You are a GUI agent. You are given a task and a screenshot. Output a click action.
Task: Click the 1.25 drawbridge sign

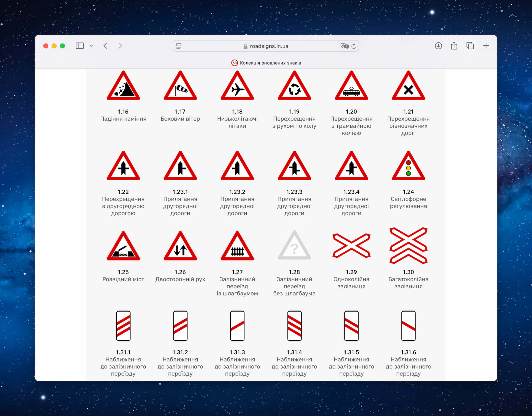(123, 246)
